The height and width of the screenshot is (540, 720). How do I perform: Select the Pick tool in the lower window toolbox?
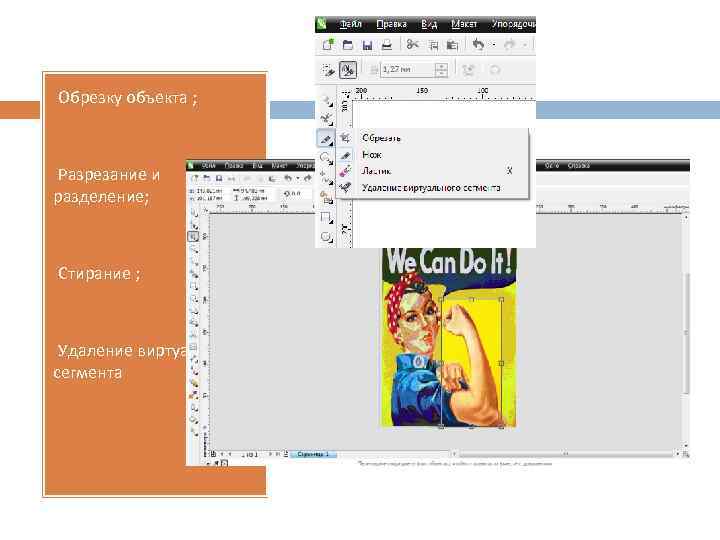[x=194, y=213]
